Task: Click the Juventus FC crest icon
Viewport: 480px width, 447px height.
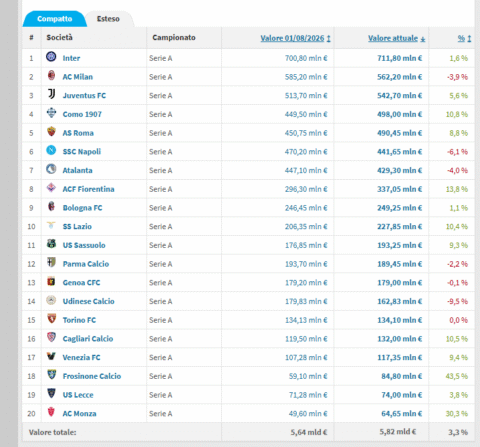Action: click(x=51, y=94)
